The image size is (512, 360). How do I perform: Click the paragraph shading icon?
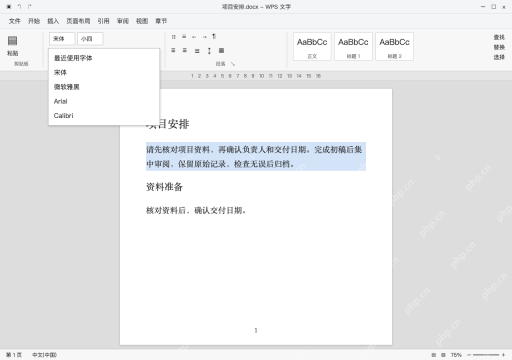pyautogui.click(x=221, y=50)
